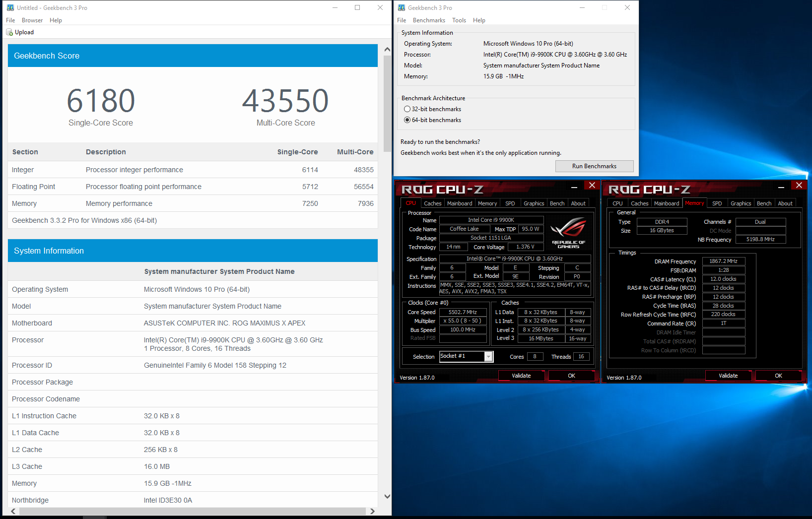Viewport: 812px width, 519px height.
Task: Click OK in left CPU-Z window
Action: 571,376
